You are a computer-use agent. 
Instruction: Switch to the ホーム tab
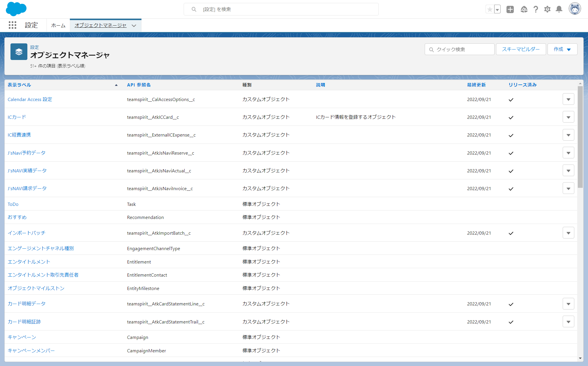(58, 26)
